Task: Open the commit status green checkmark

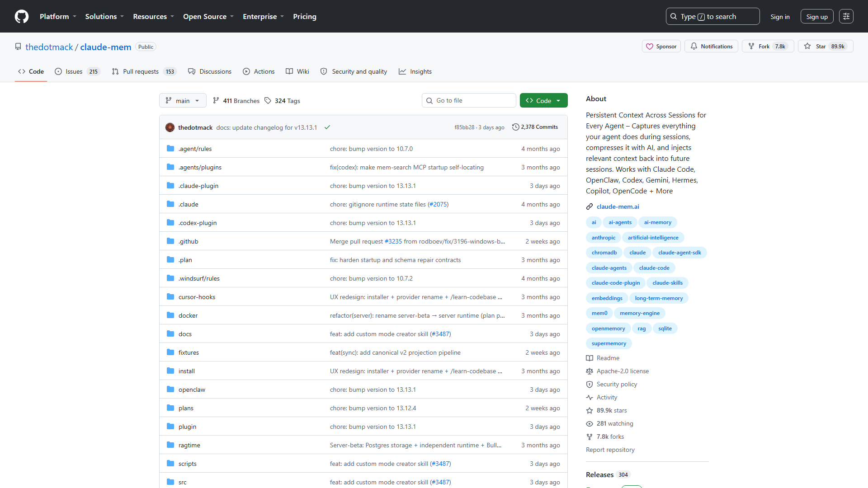Action: [x=327, y=127]
